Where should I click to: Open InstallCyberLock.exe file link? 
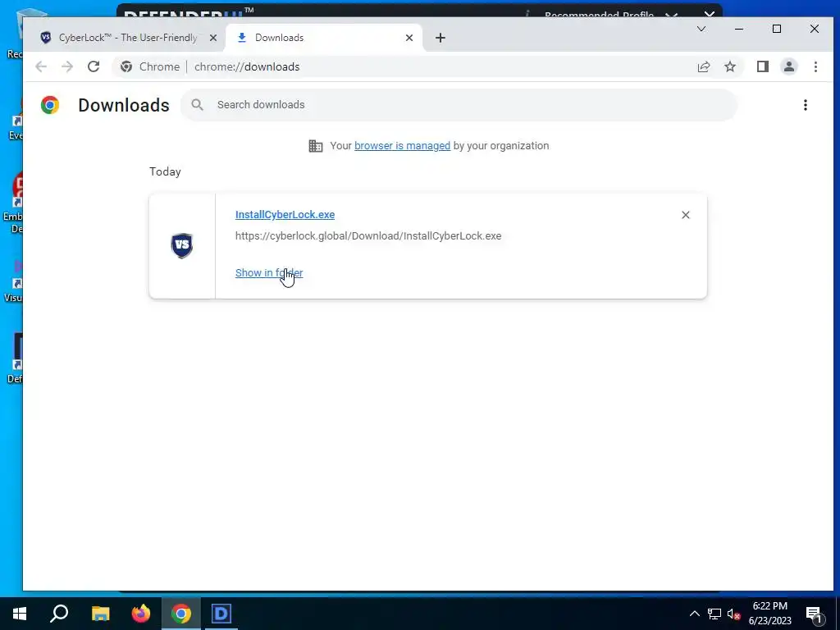pos(285,214)
